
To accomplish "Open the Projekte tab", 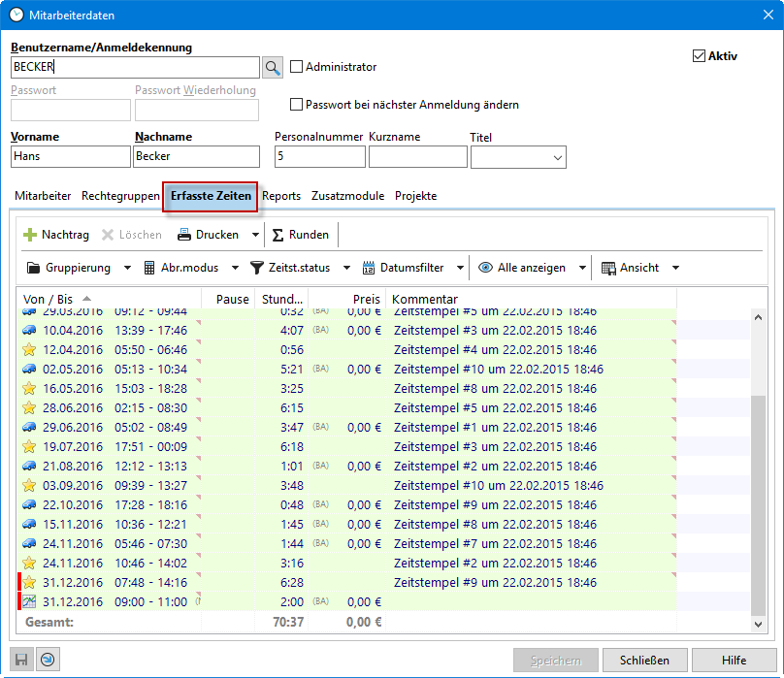I will [415, 196].
